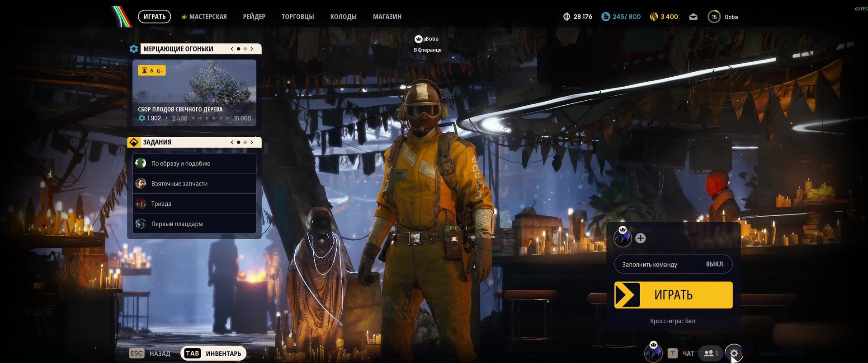The width and height of the screenshot is (868, 363).
Task: Open quest Триада
Action: tap(194, 204)
